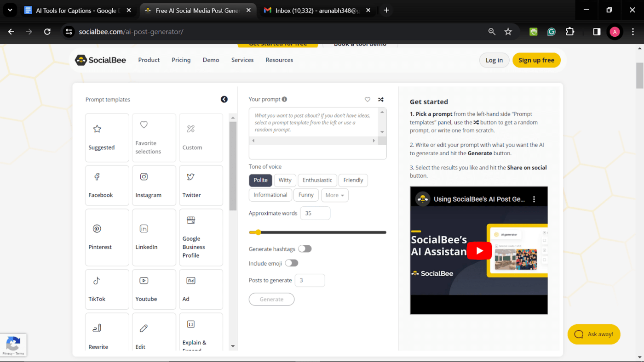This screenshot has height=362, width=644.
Task: Select the Twitter prompt template
Action: pos(201,186)
